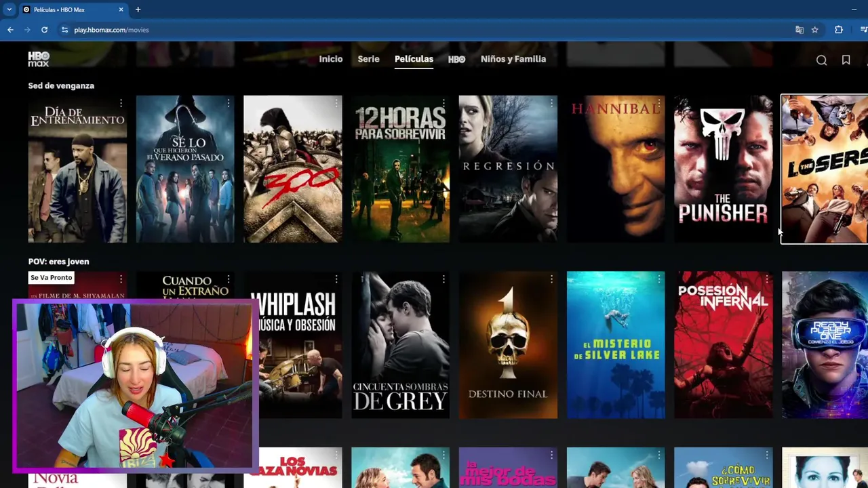868x488 pixels.
Task: View site information icon beside the URL
Action: [x=65, y=30]
